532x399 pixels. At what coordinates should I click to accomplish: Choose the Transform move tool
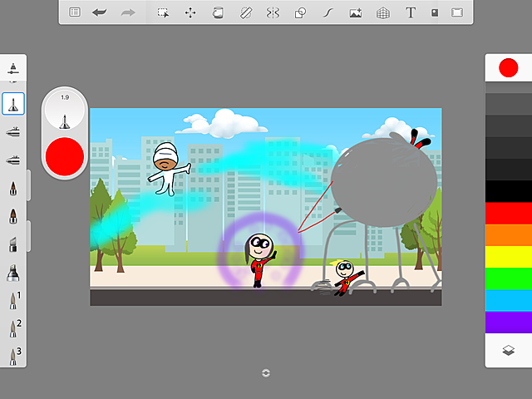[x=190, y=13]
